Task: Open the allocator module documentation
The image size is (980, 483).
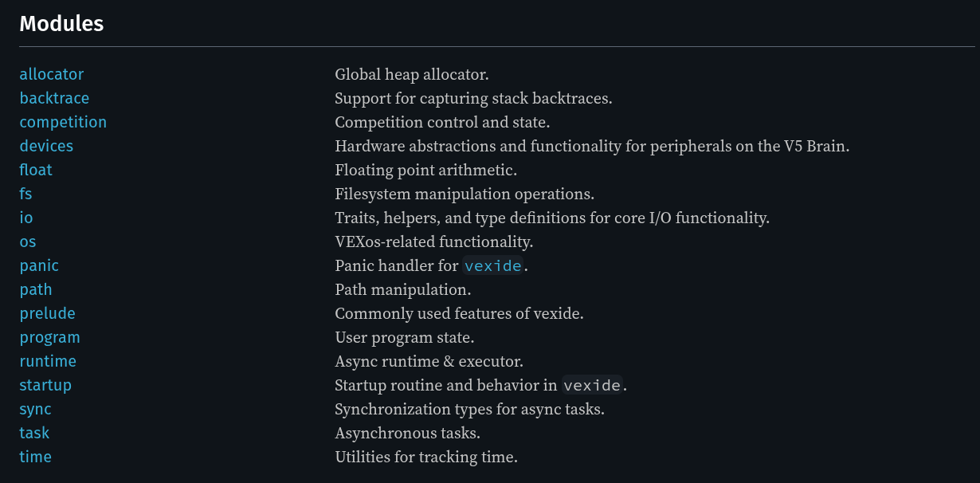Action: 51,74
